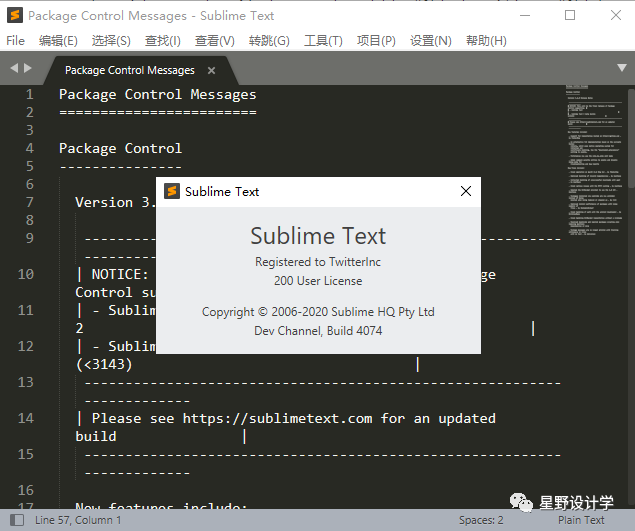Click the vertical scrollbar thumb
The width and height of the screenshot is (635, 531).
coord(631,138)
